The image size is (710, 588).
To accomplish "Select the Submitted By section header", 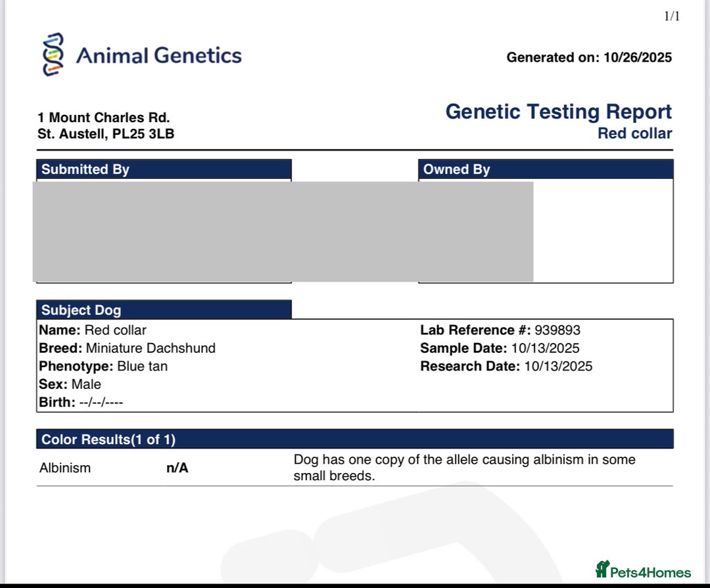I will 85,170.
